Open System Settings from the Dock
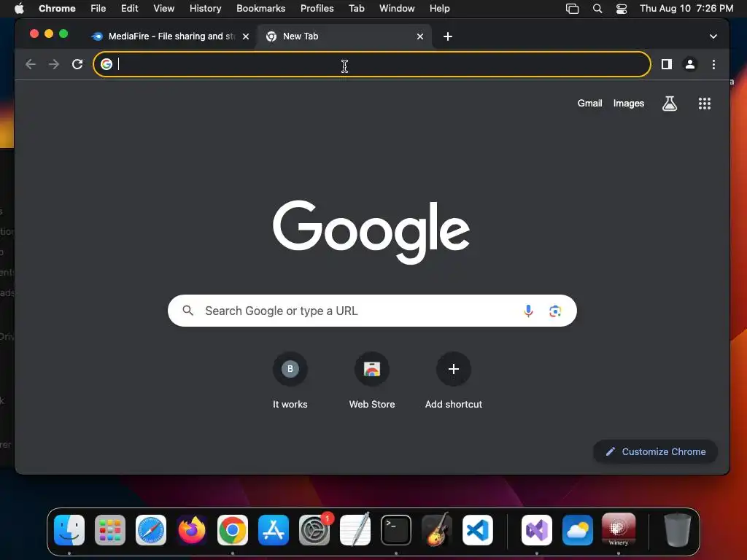 (x=314, y=530)
